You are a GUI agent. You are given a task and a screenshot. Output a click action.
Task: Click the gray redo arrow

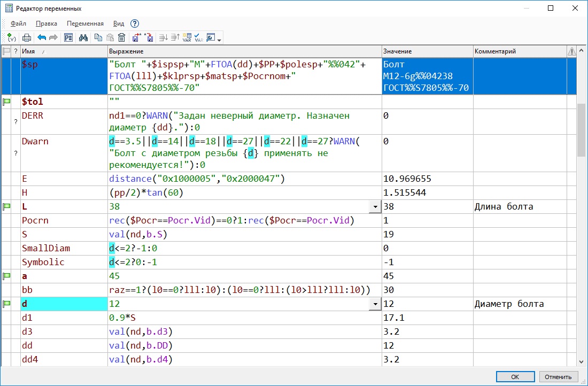(53, 37)
